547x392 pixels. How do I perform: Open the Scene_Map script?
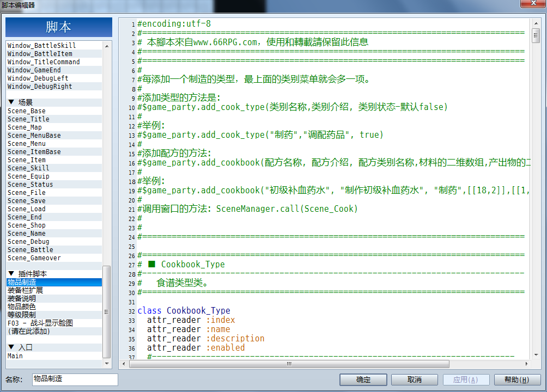54,127
